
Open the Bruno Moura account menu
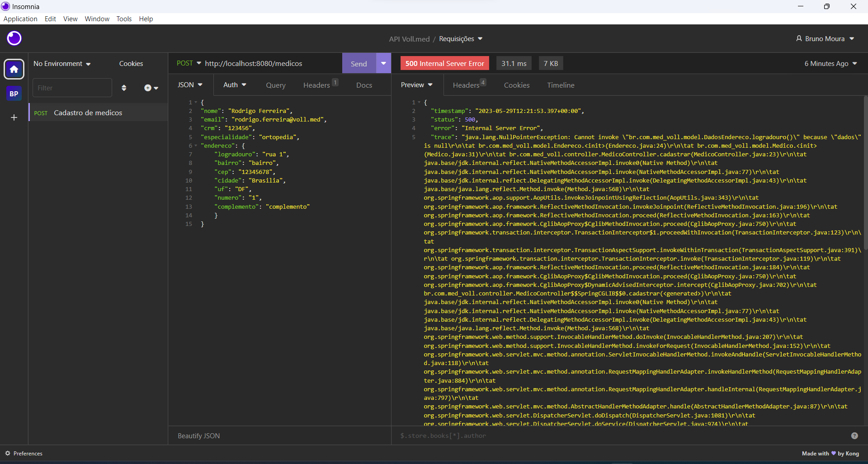click(x=825, y=39)
